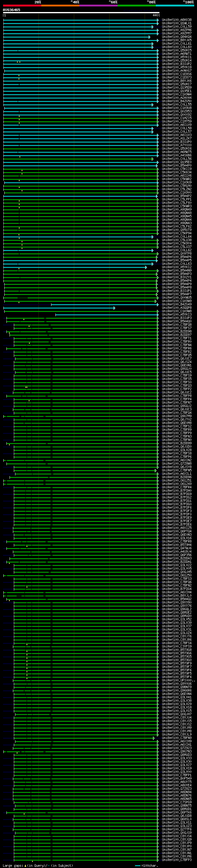Open hit UniRef100_C8YJM6
This screenshot has height=868, width=197.
click(177, 856)
